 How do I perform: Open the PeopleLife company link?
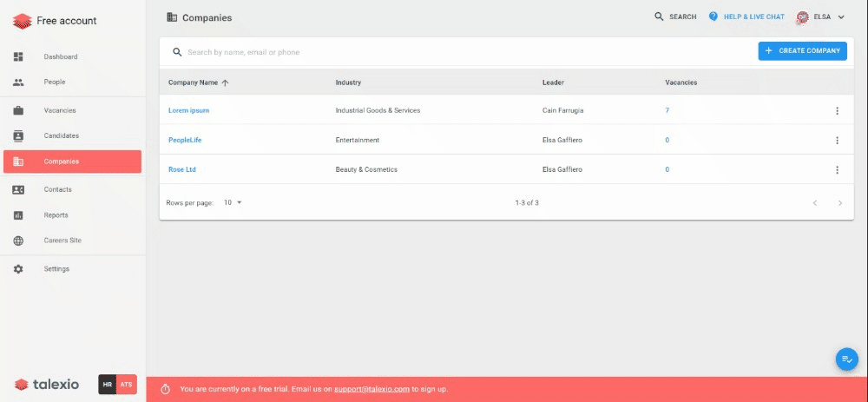point(185,140)
